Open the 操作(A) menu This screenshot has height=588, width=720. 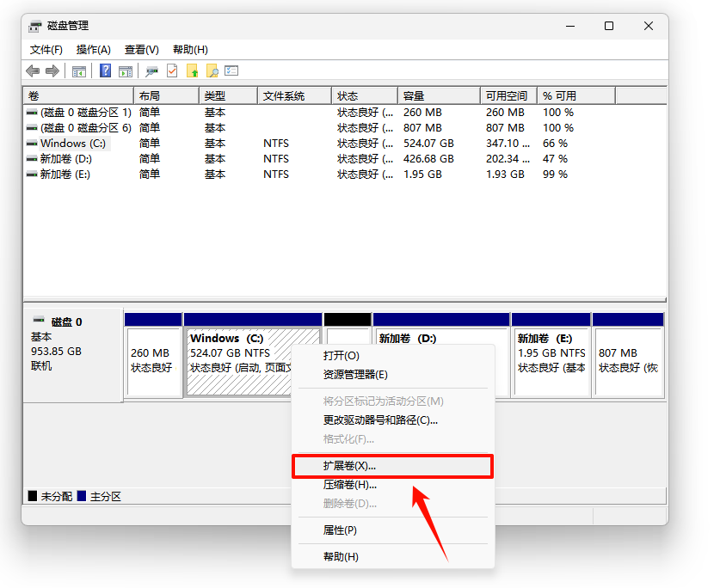pos(93,50)
